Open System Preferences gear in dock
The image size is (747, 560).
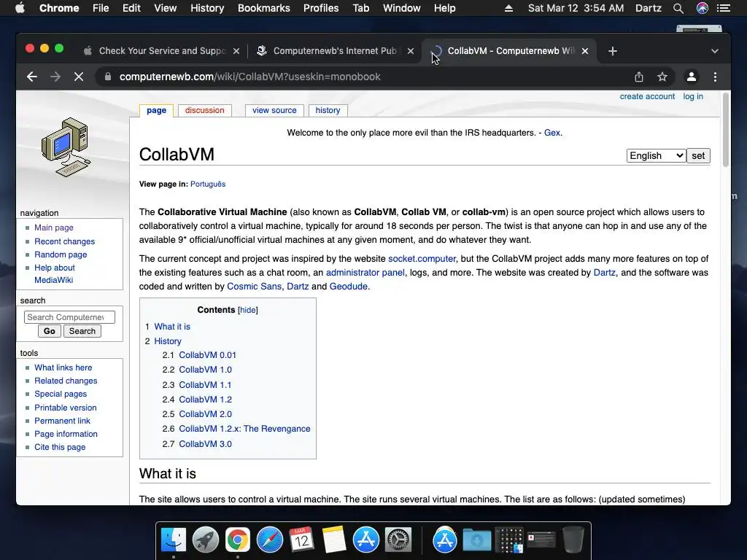tap(398, 540)
